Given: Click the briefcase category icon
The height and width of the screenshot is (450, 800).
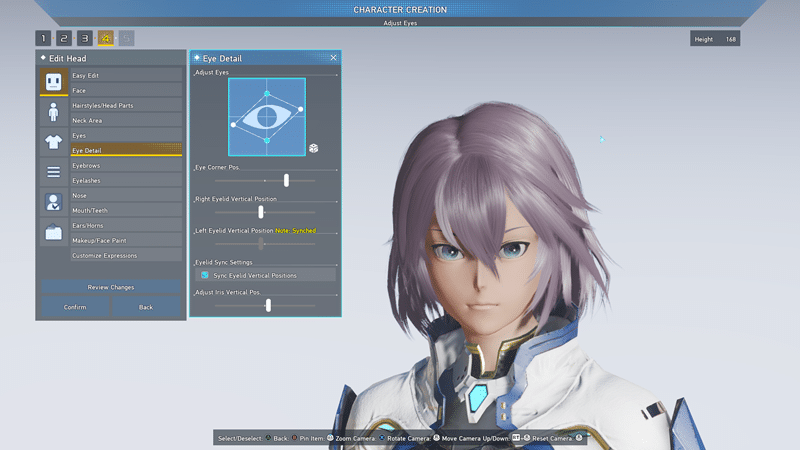Looking at the screenshot, I should coord(53,233).
